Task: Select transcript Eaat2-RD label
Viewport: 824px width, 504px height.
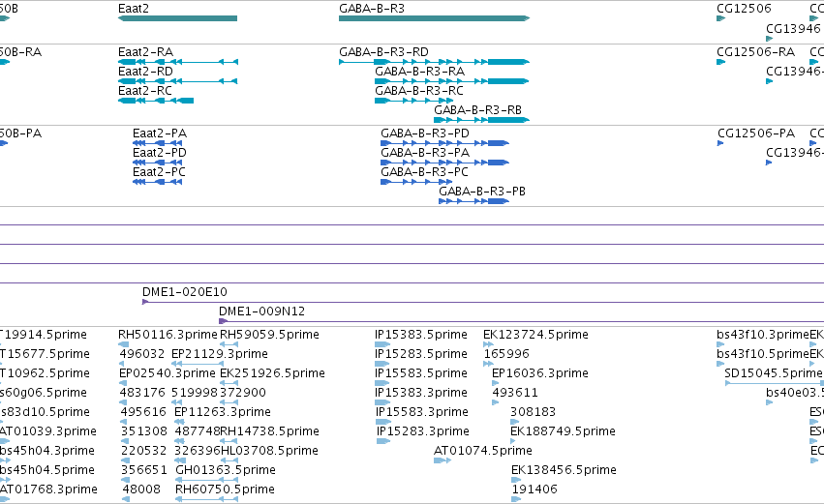Action: (x=145, y=72)
